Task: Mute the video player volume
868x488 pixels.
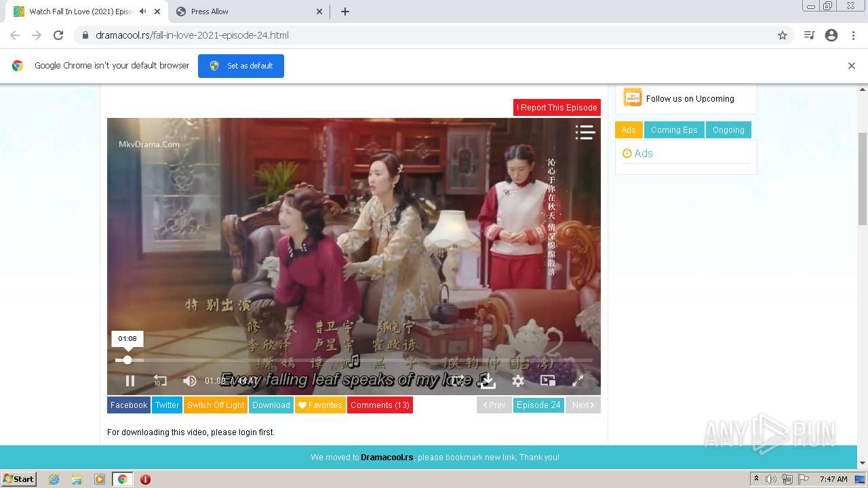Action: (x=190, y=381)
